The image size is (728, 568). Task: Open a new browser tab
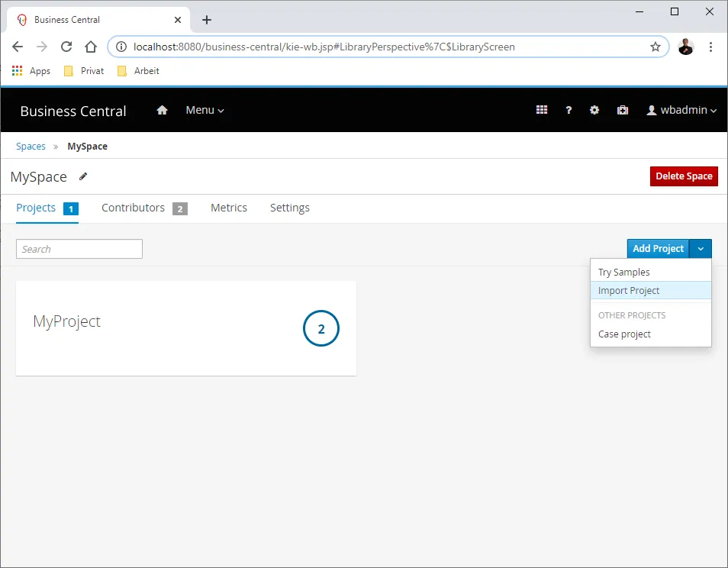[x=207, y=20]
